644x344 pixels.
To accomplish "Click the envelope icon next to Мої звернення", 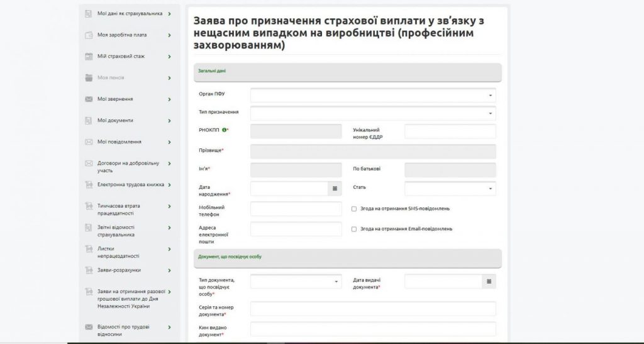I will tap(89, 99).
